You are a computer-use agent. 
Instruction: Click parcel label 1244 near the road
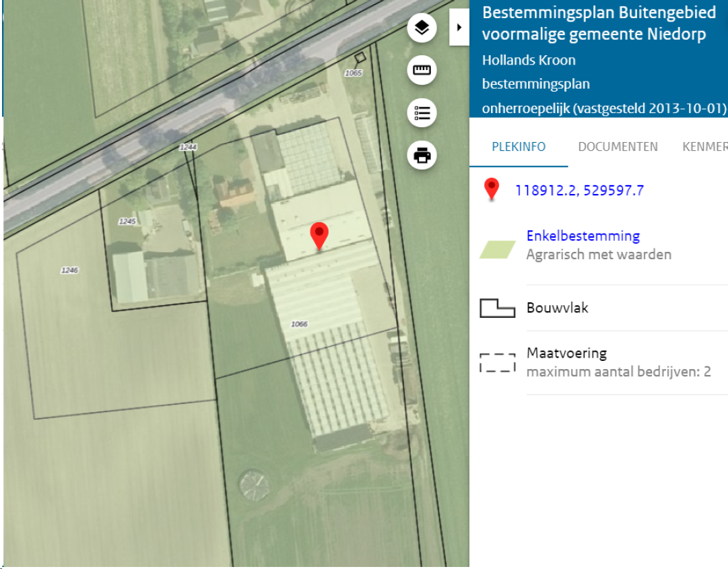187,145
